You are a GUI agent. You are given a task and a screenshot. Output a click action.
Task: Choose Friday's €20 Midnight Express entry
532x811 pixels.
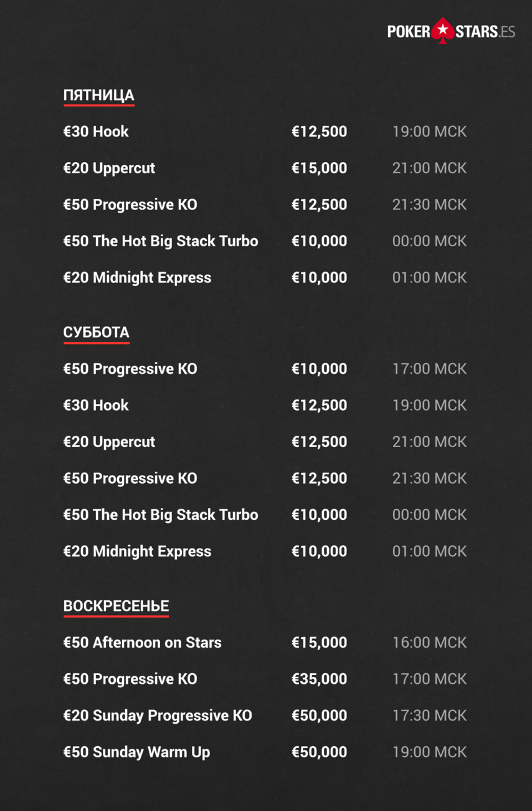tap(138, 278)
